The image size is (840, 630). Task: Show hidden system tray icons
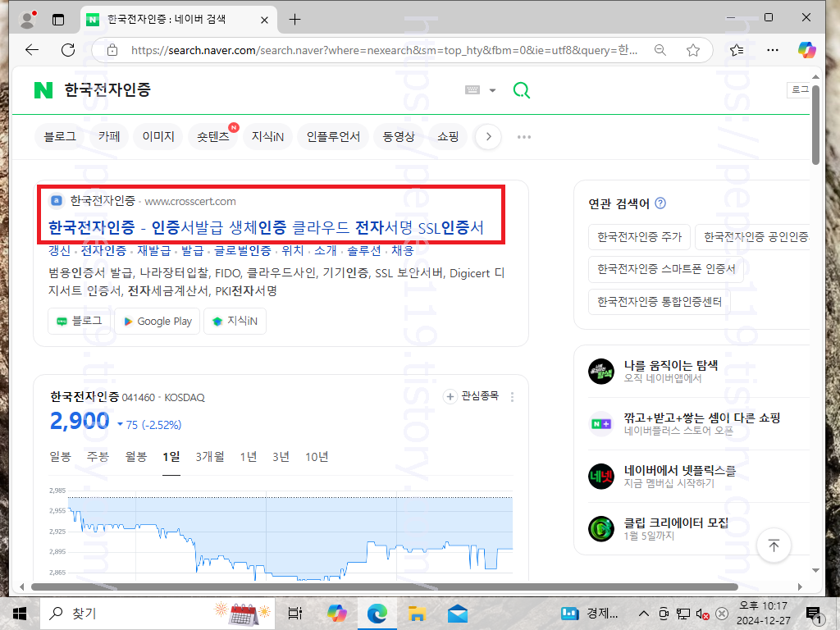point(644,614)
